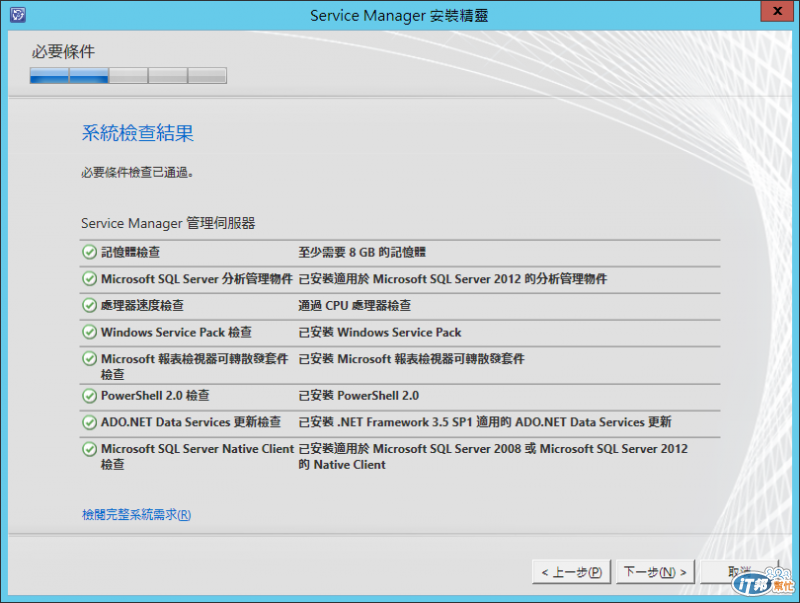Select the Microsoft 報表檢視器可轉散發套件 檢查 label
Viewport: 800px width, 603px height.
pyautogui.click(x=194, y=366)
